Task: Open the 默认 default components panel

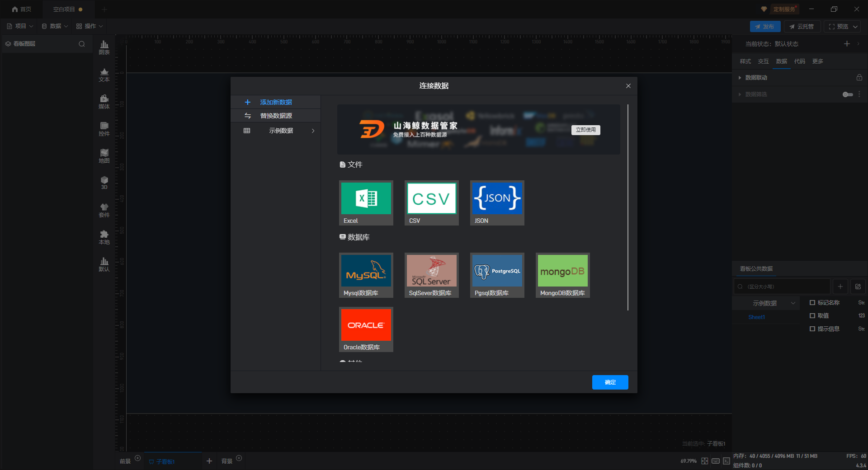Action: [x=104, y=264]
